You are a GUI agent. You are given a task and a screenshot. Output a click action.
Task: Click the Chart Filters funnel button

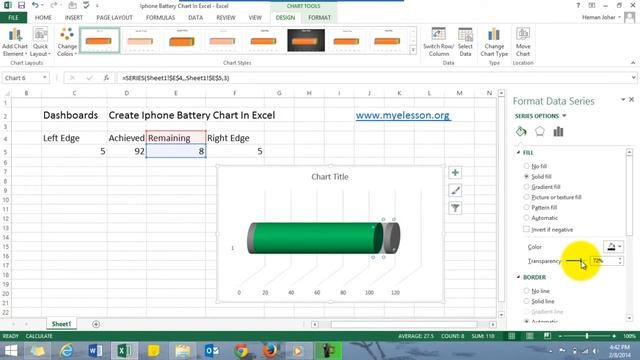[x=455, y=209]
